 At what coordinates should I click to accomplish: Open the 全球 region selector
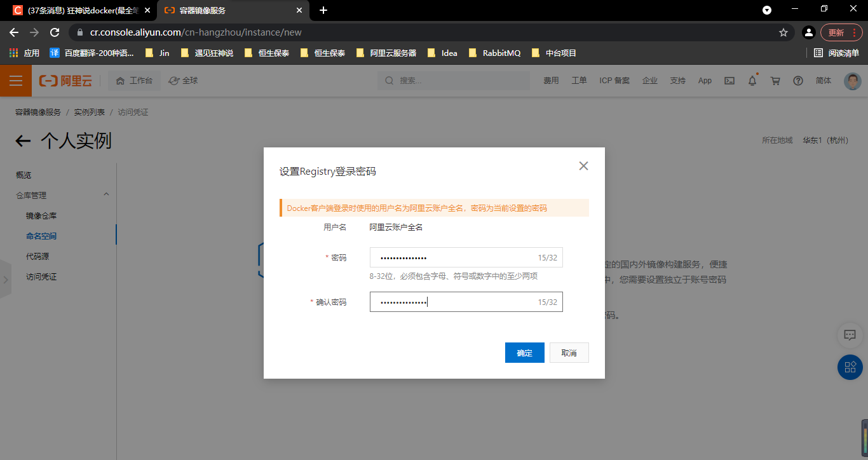183,81
